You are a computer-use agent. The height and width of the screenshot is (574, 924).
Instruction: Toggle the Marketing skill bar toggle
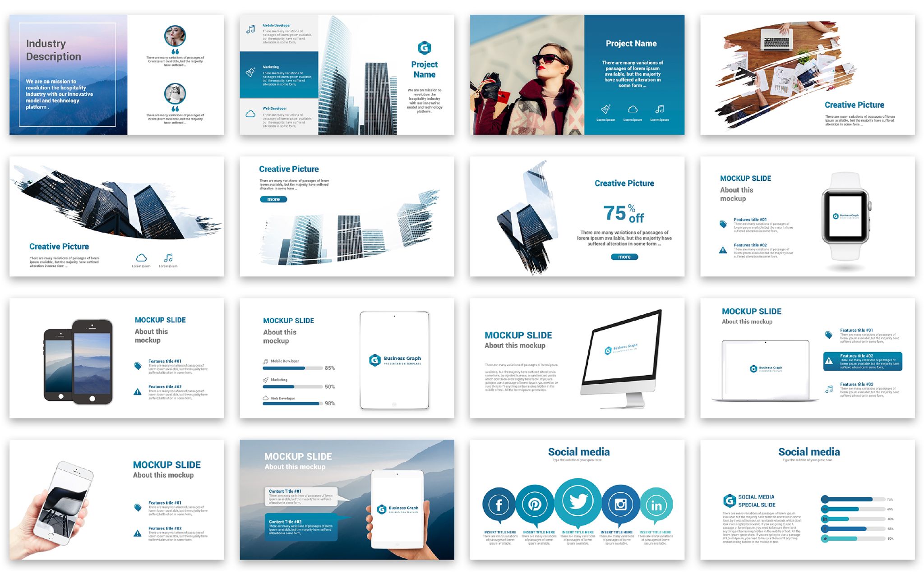(x=294, y=371)
